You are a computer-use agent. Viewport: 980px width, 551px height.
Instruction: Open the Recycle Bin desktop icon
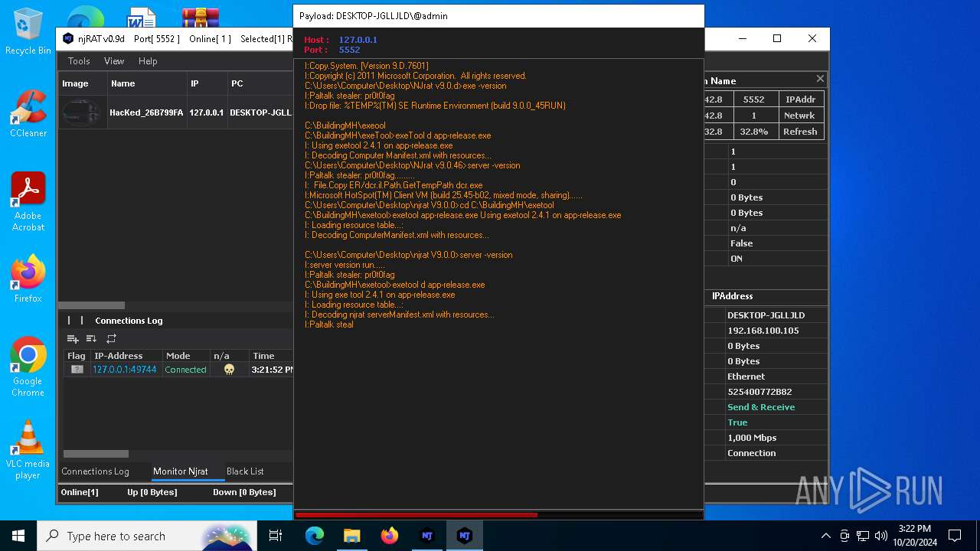tap(28, 31)
